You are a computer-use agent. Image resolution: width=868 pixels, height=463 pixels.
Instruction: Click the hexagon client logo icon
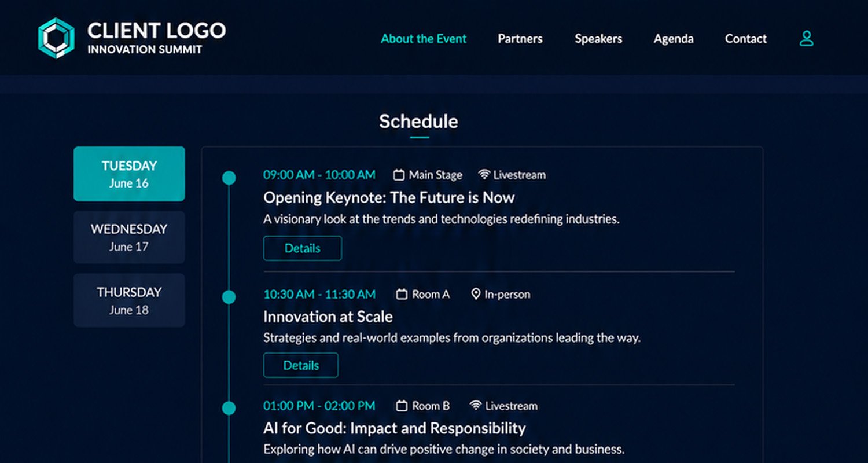pyautogui.click(x=56, y=38)
